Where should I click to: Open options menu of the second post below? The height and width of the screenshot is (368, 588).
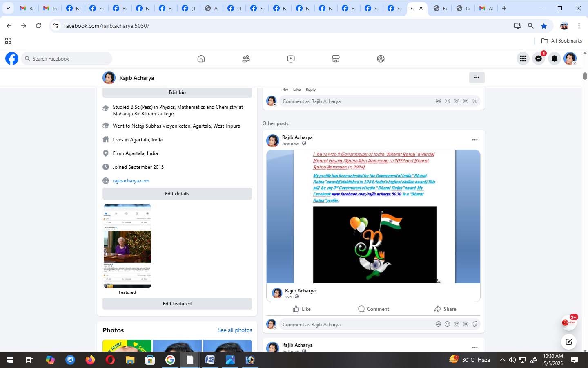point(474,348)
